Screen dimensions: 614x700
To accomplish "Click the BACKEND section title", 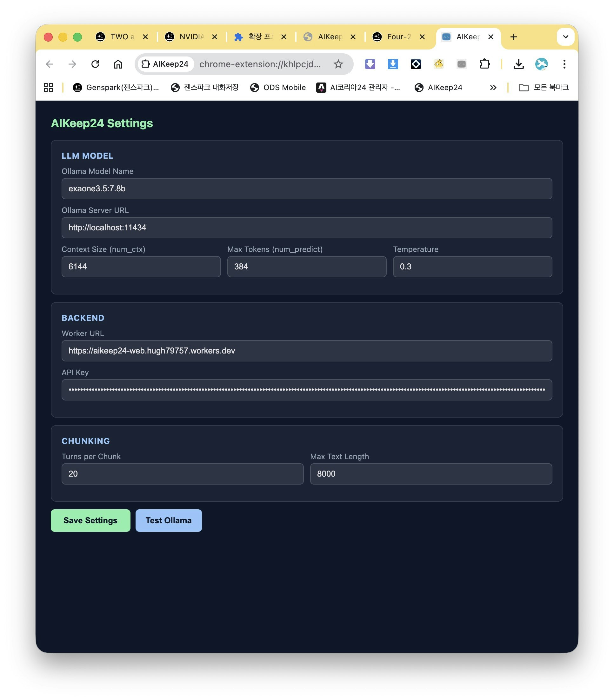I will coord(83,318).
